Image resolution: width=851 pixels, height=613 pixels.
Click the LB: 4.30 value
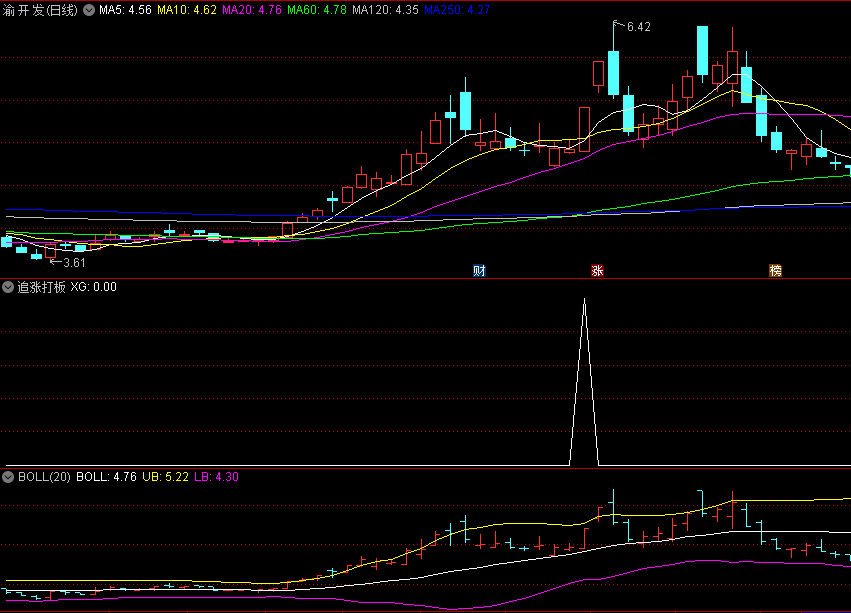point(217,477)
